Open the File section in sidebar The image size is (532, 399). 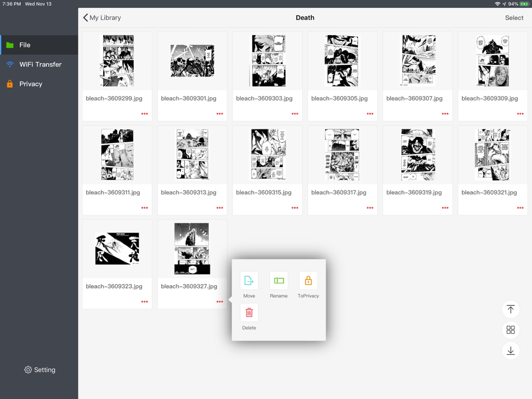pyautogui.click(x=39, y=45)
